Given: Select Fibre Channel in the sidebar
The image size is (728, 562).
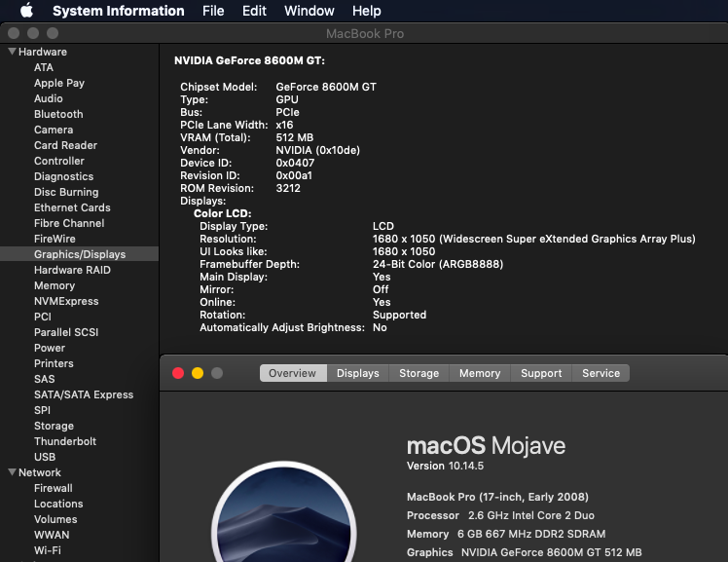Looking at the screenshot, I should click(x=69, y=223).
